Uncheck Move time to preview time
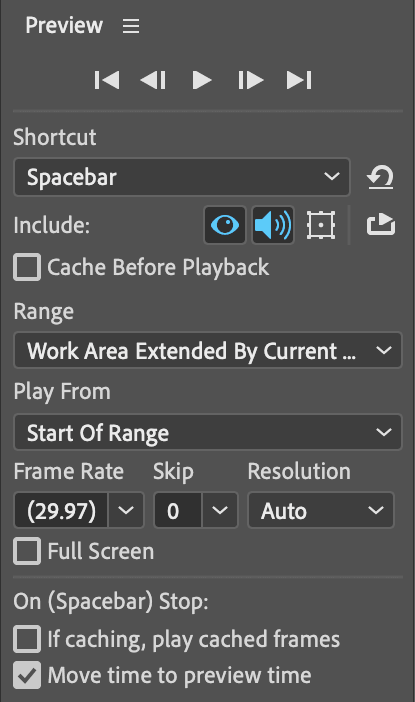Viewport: 415px width, 702px height. point(27,675)
